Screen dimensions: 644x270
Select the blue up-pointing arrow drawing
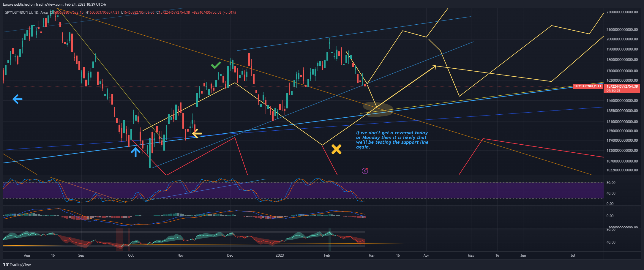pyautogui.click(x=135, y=152)
